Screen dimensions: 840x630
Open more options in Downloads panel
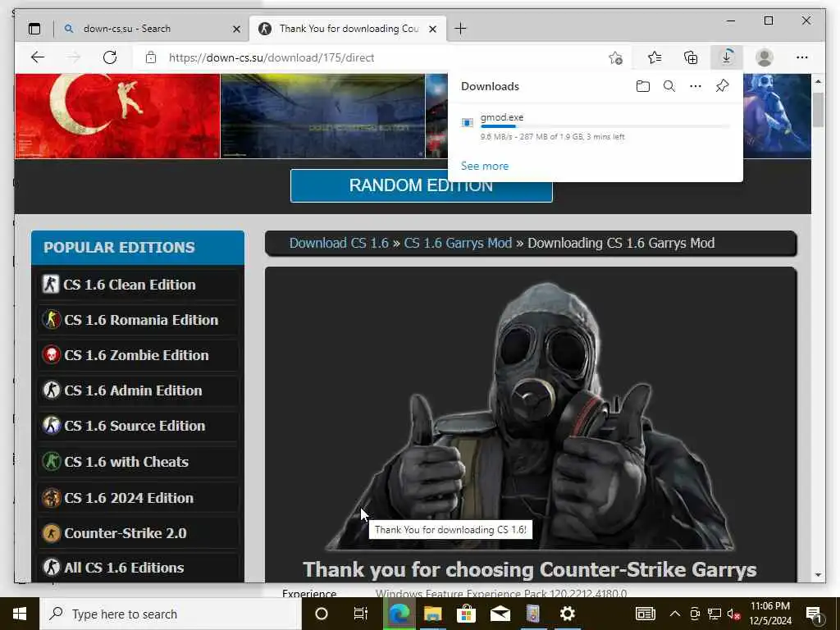696,86
